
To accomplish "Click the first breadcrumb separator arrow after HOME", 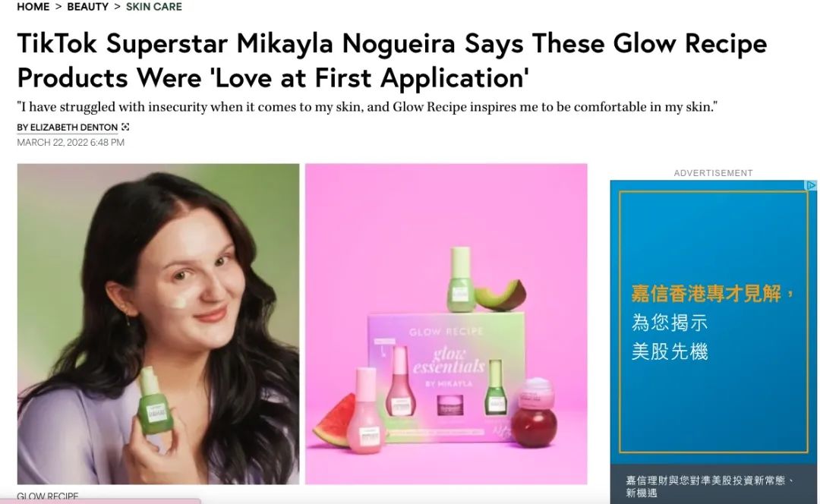I will [58, 7].
